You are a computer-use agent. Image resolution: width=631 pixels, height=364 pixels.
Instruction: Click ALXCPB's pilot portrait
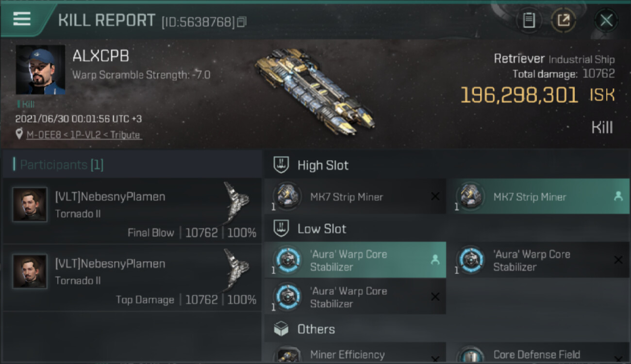tap(40, 70)
